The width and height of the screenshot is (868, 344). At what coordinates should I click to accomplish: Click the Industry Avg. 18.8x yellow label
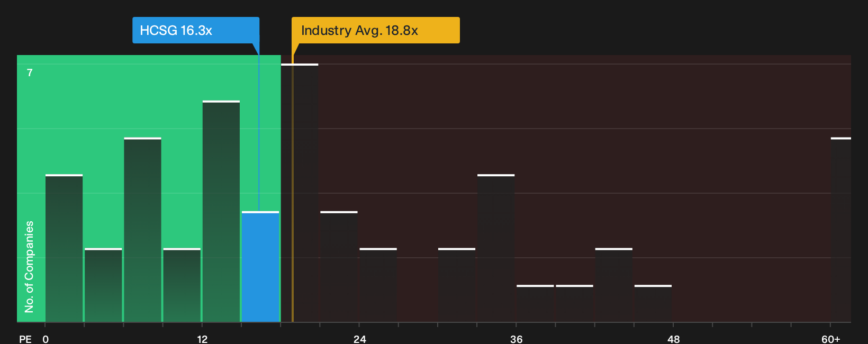(376, 30)
